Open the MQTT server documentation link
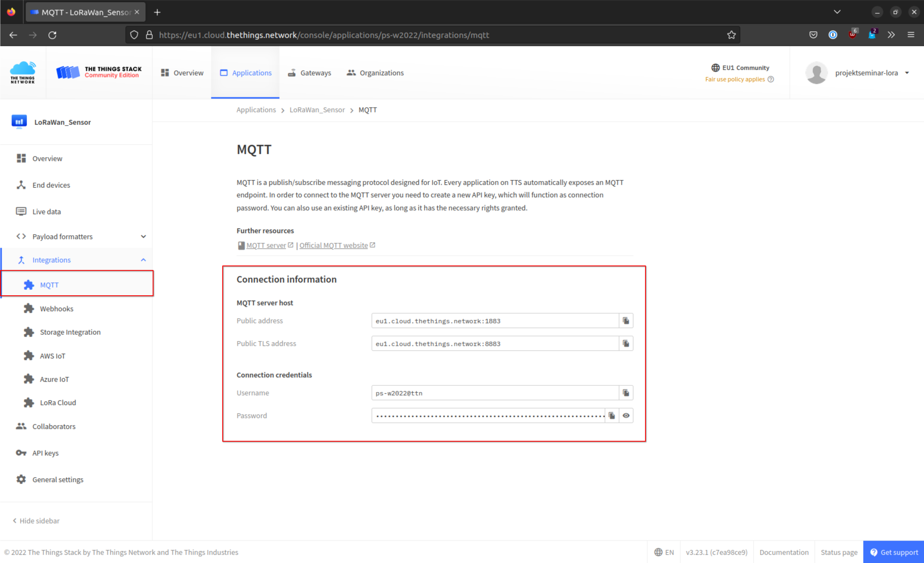This screenshot has height=563, width=924. pyautogui.click(x=266, y=245)
